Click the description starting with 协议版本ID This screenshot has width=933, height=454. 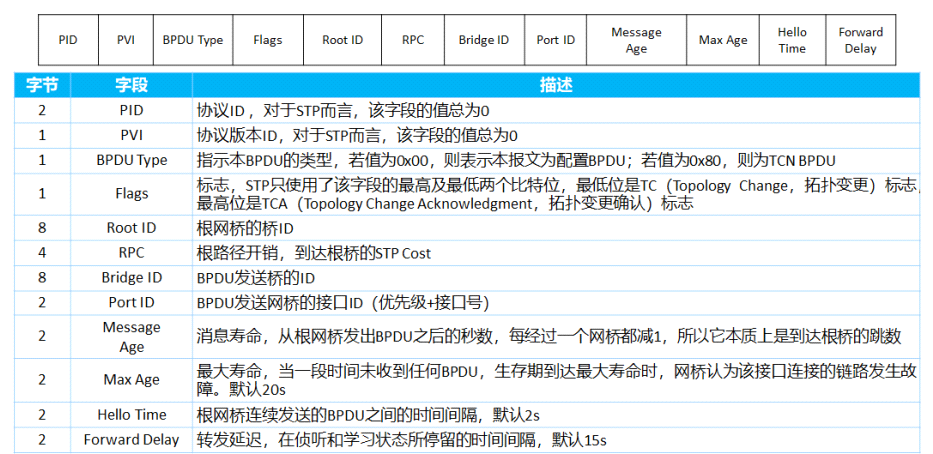pyautogui.click(x=357, y=136)
